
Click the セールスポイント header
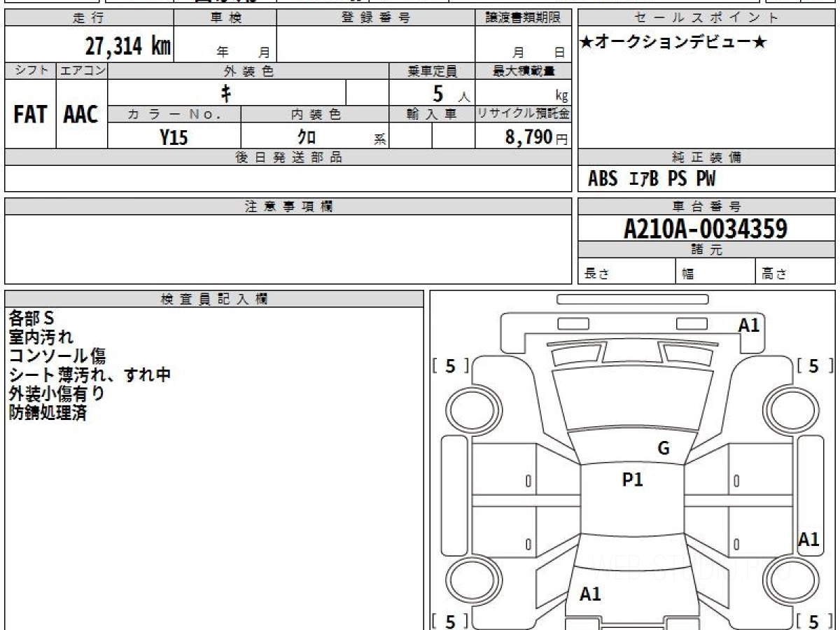706,18
